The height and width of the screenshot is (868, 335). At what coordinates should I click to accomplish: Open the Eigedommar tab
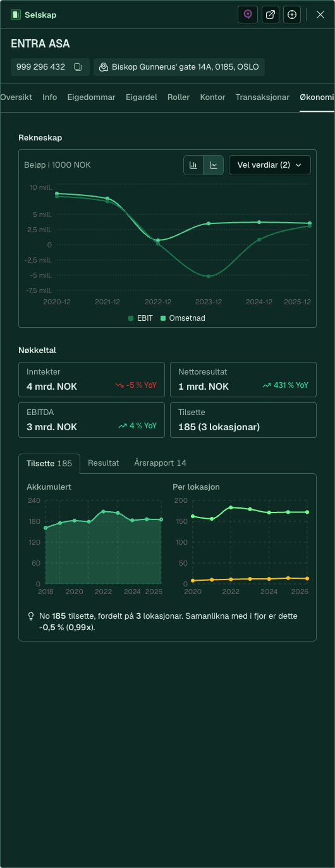(92, 97)
